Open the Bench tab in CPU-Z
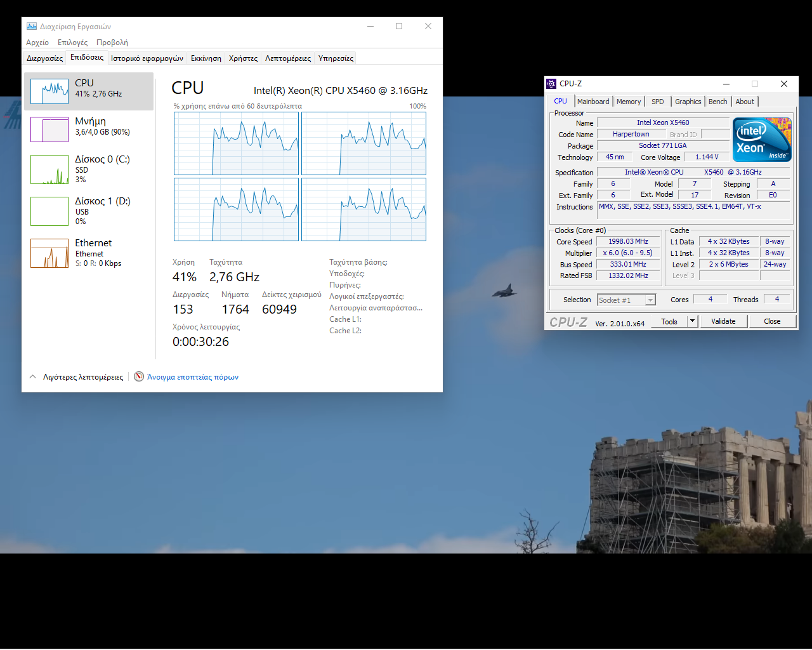The image size is (812, 650). 718,102
